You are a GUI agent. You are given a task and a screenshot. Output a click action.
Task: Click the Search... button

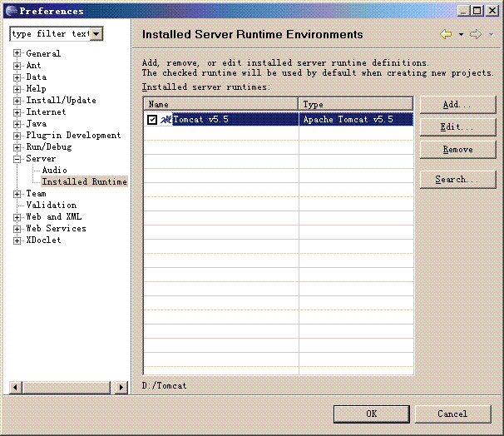[457, 180]
